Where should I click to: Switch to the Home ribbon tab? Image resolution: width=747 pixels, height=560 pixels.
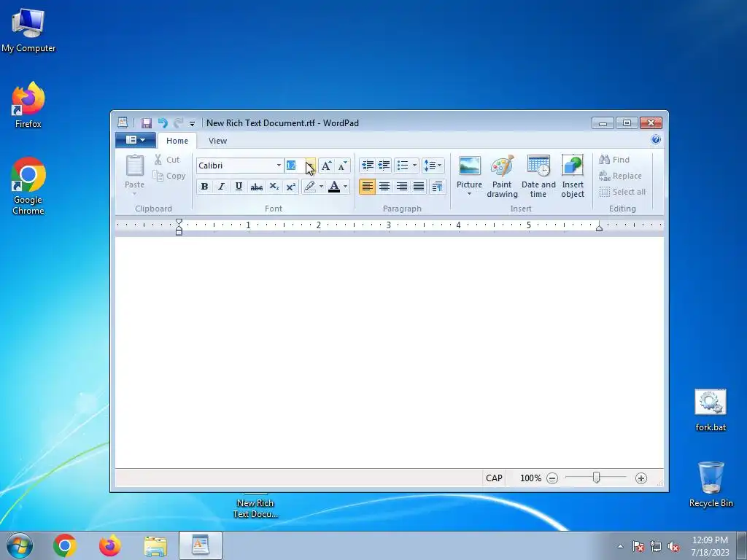click(177, 141)
